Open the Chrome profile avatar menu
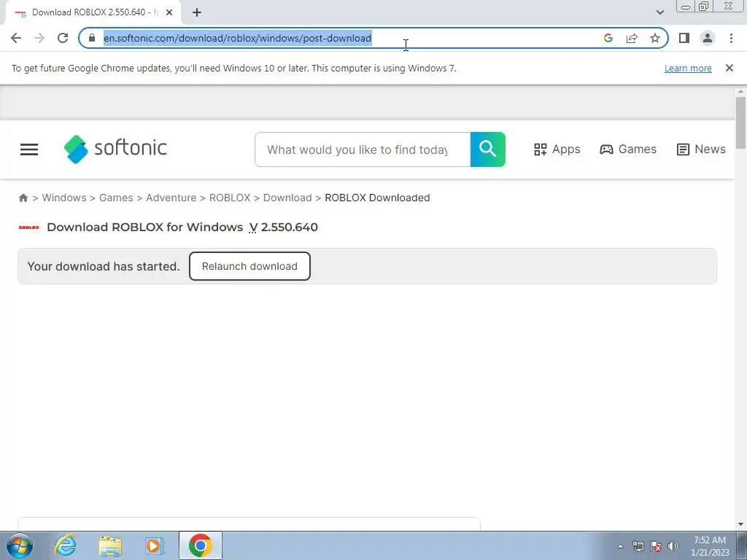 (x=708, y=38)
